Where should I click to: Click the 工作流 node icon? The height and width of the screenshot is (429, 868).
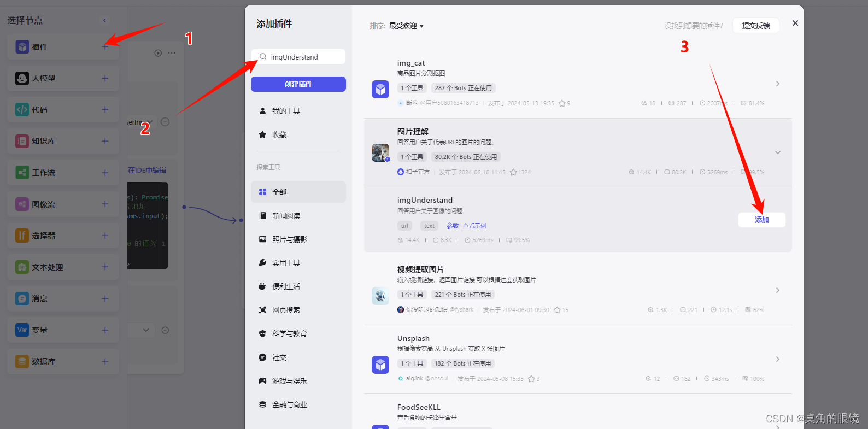(22, 173)
